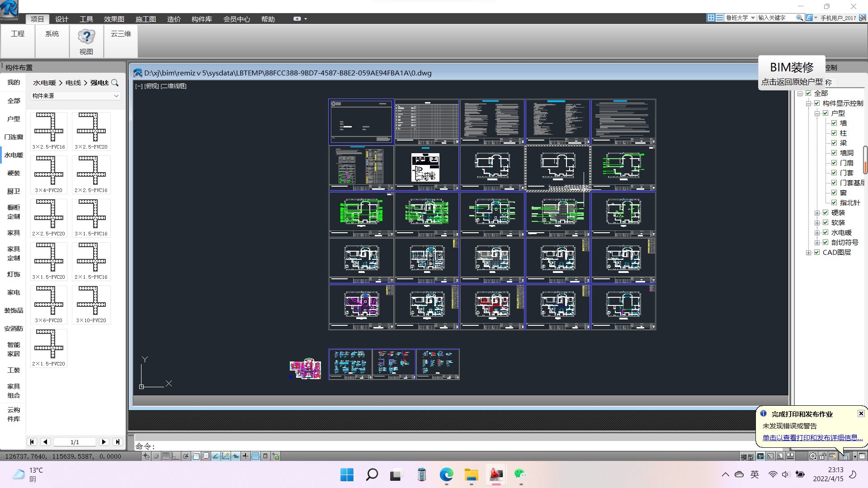
Task: Toggle selection cycling status icon
Action: 275,456
